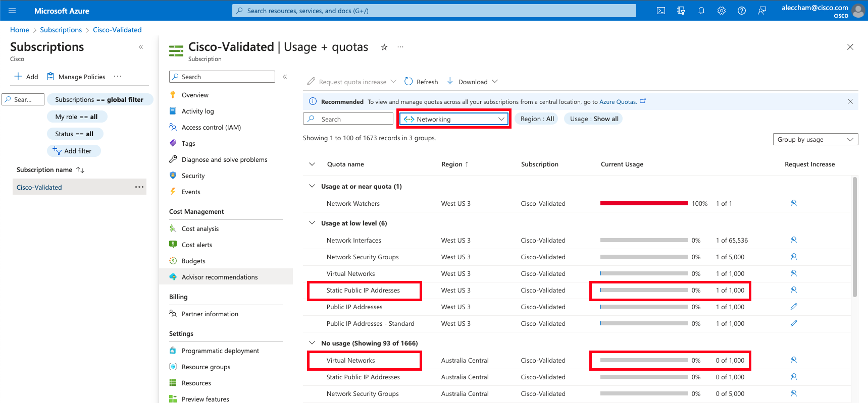This screenshot has height=403, width=868.
Task: Expand the Download dropdown
Action: 473,82
